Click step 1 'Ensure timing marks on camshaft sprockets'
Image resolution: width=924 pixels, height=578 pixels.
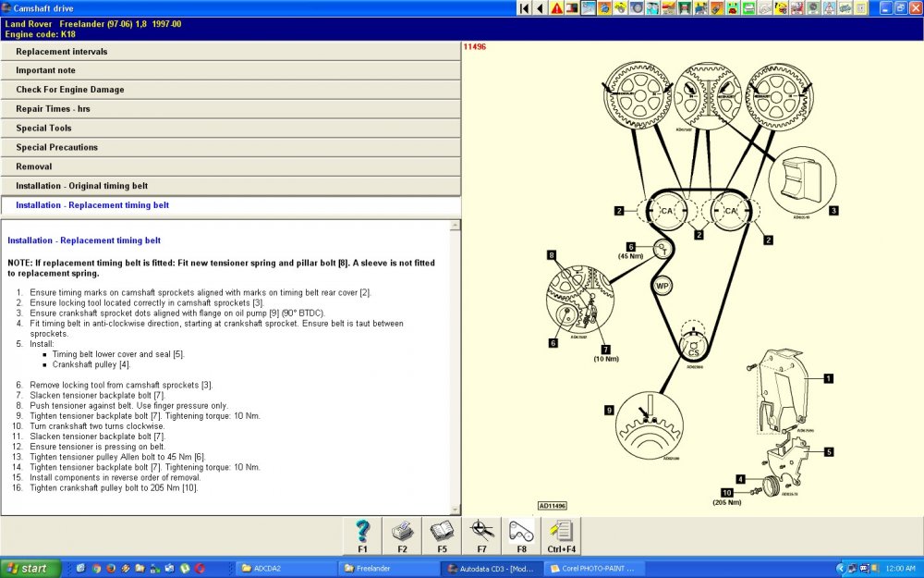click(x=201, y=292)
